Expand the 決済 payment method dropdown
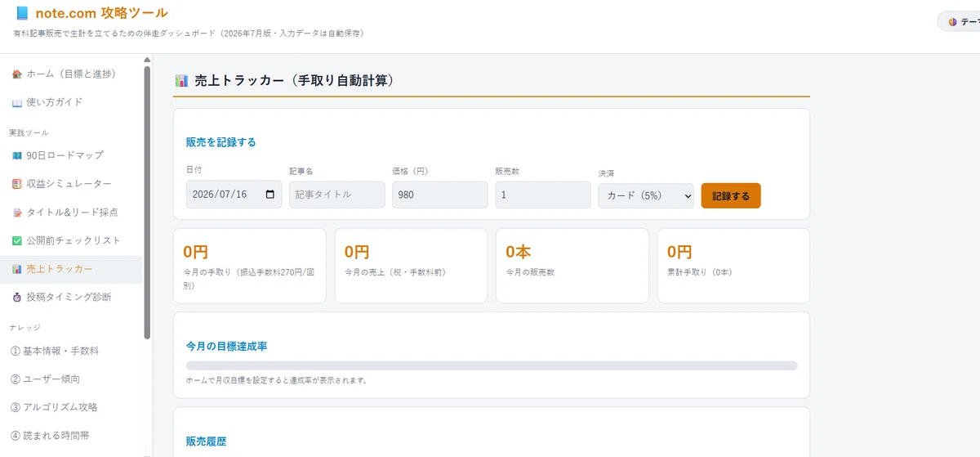This screenshot has height=457, width=980. click(646, 195)
